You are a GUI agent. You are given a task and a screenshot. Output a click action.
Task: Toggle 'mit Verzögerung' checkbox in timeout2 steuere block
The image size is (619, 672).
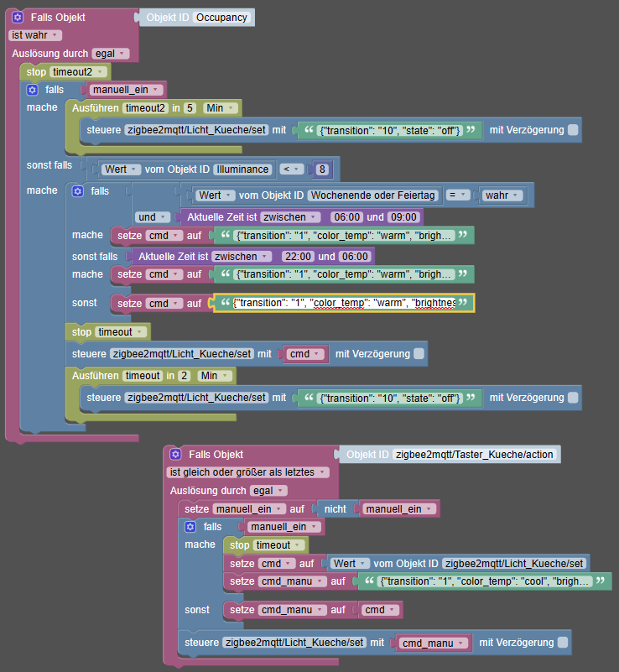[573, 130]
